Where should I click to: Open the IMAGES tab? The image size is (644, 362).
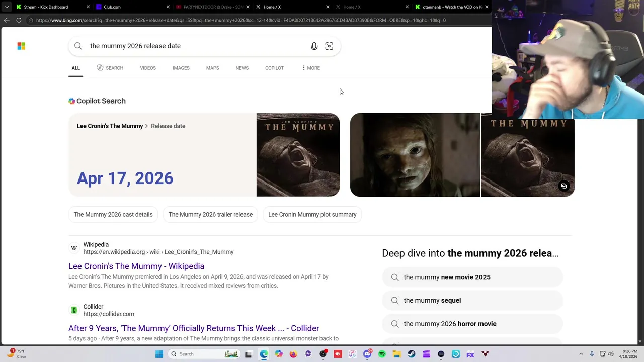point(181,68)
